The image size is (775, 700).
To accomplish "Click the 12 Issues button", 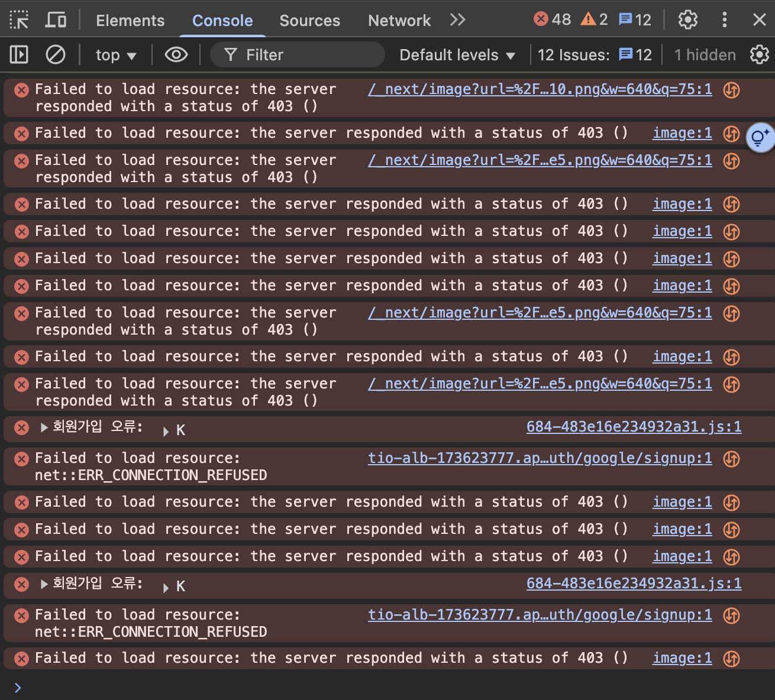I will [x=595, y=55].
